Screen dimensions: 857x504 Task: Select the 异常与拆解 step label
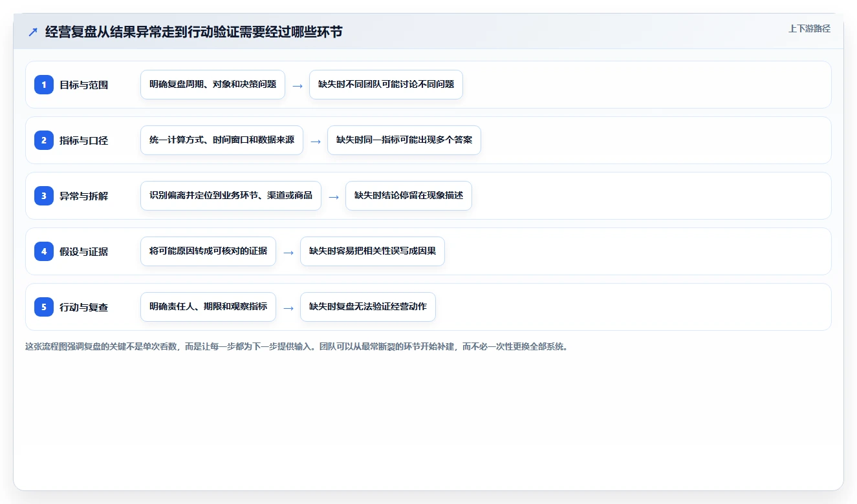(x=83, y=196)
